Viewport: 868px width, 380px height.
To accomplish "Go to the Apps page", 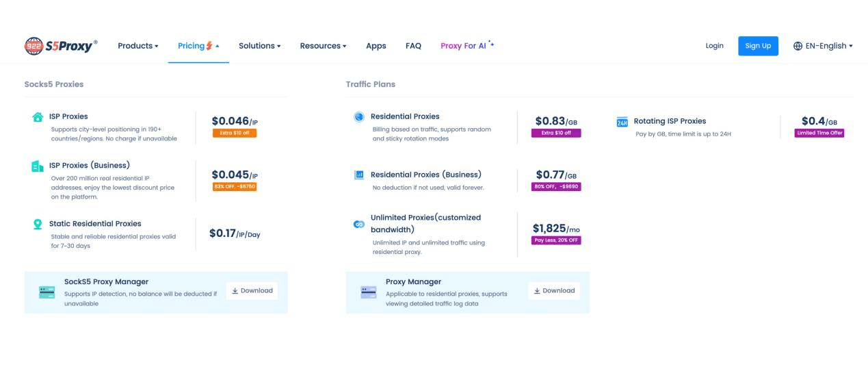I will [x=376, y=46].
